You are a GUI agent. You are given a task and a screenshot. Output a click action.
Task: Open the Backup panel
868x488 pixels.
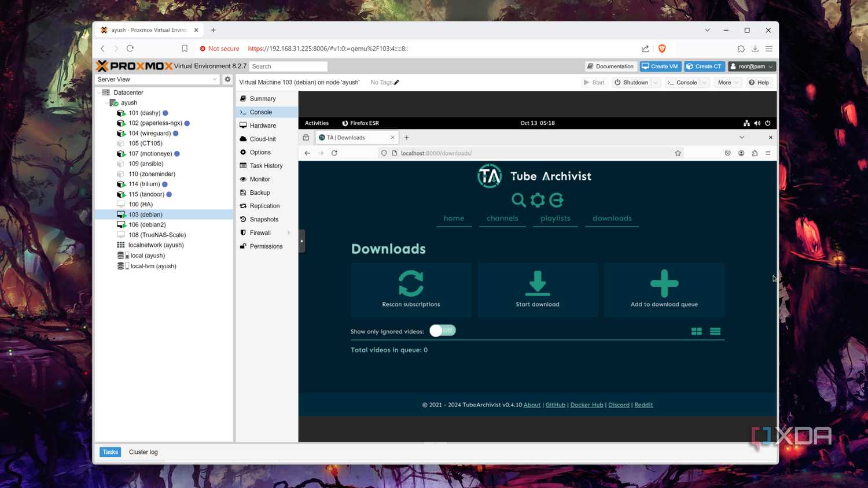pyautogui.click(x=267, y=193)
